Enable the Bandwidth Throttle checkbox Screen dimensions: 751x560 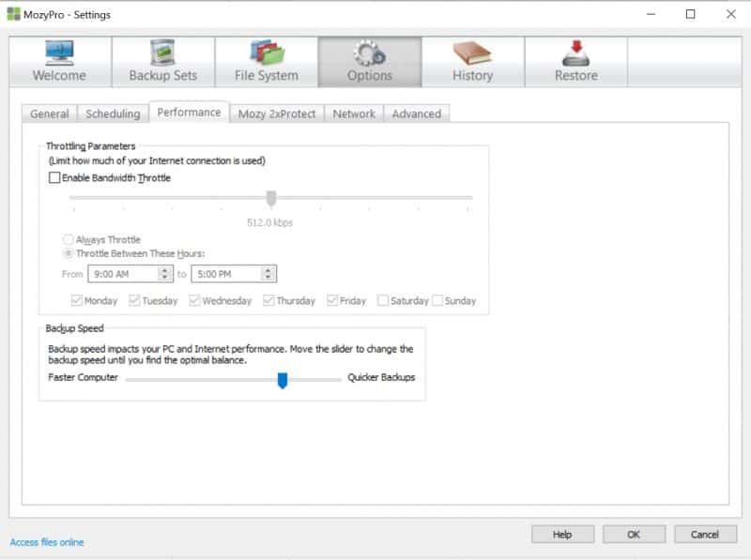(54, 177)
